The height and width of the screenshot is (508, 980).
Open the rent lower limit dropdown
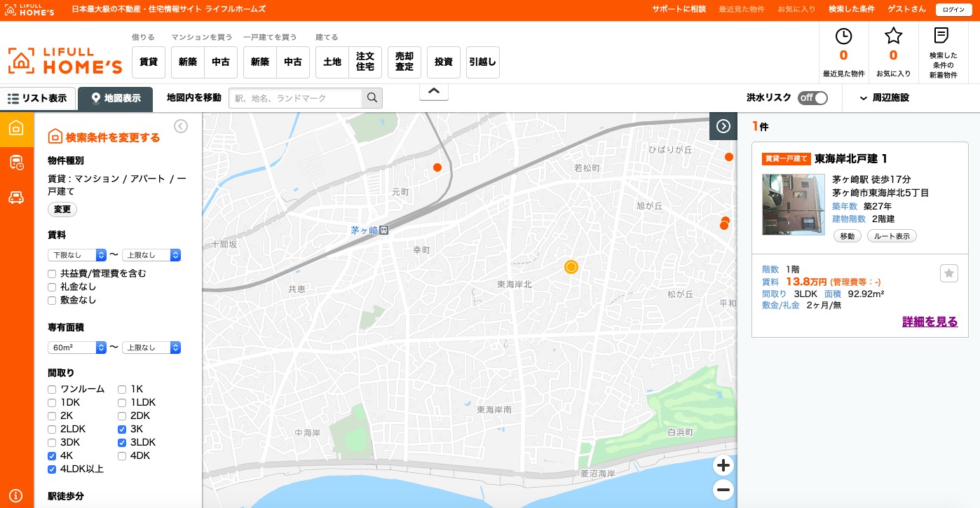pos(76,255)
